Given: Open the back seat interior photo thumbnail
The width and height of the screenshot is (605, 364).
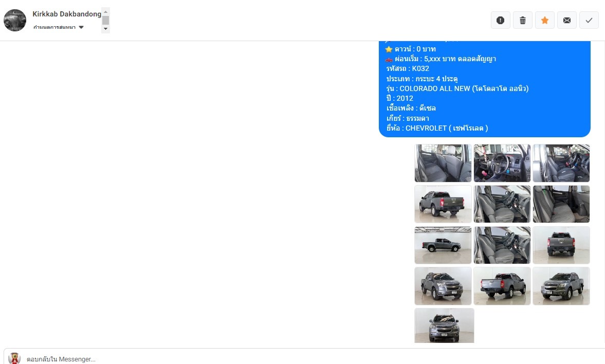Looking at the screenshot, I should pyautogui.click(x=443, y=163).
